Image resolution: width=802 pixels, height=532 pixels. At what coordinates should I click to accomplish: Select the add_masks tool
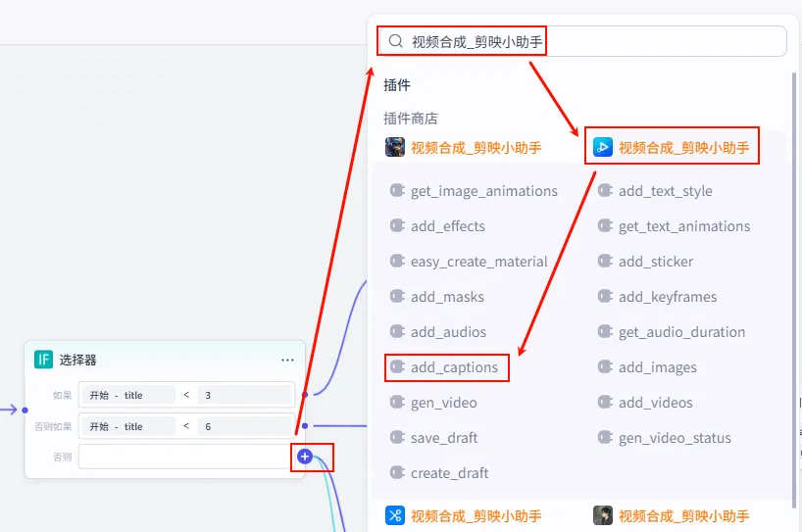437,297
